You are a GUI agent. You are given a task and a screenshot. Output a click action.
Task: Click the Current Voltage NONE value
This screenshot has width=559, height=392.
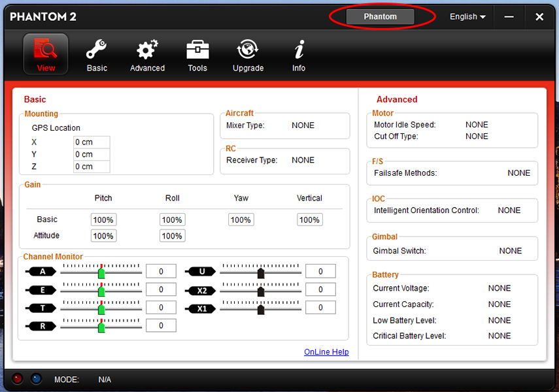point(500,288)
